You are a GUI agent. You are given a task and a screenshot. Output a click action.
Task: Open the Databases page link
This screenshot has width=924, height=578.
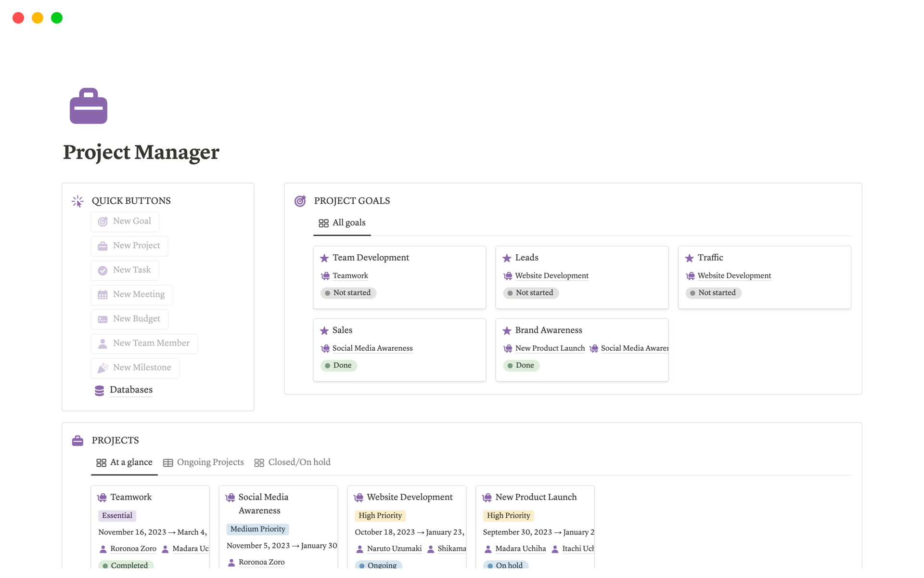tap(131, 390)
